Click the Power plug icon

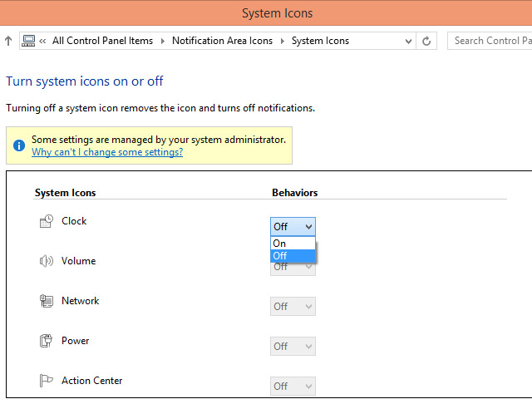tap(47, 341)
